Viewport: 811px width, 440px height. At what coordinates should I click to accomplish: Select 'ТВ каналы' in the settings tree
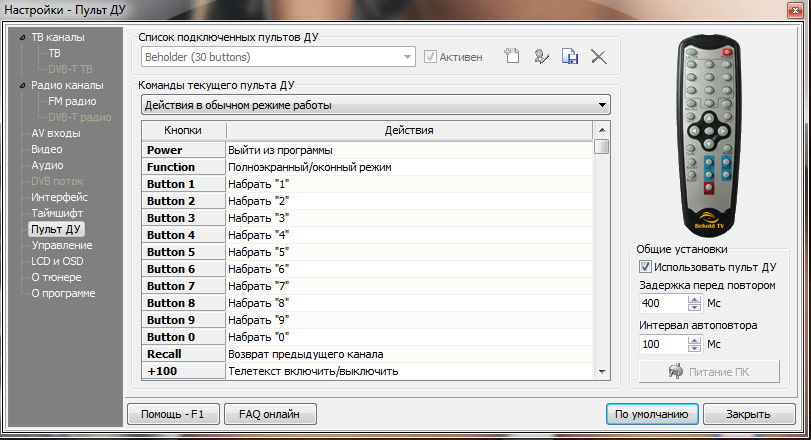(58, 37)
